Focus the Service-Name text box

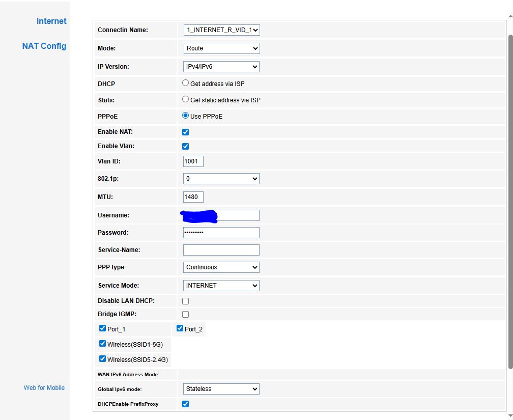coord(221,250)
